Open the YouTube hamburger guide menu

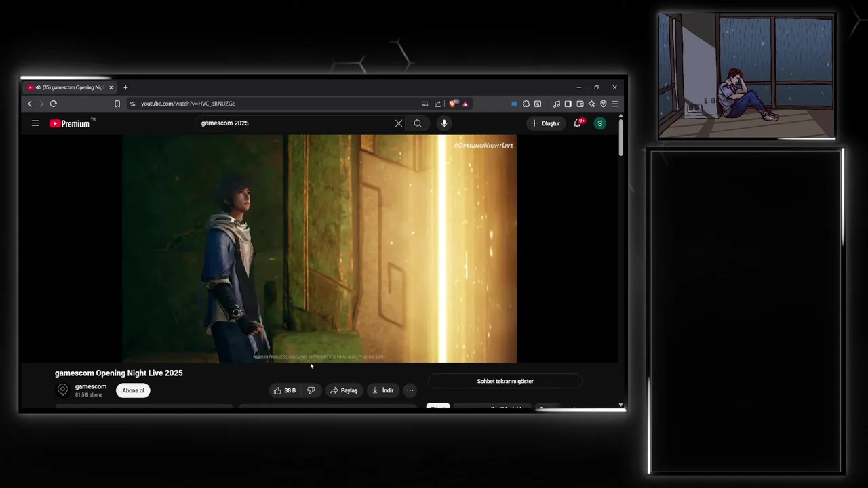click(35, 123)
